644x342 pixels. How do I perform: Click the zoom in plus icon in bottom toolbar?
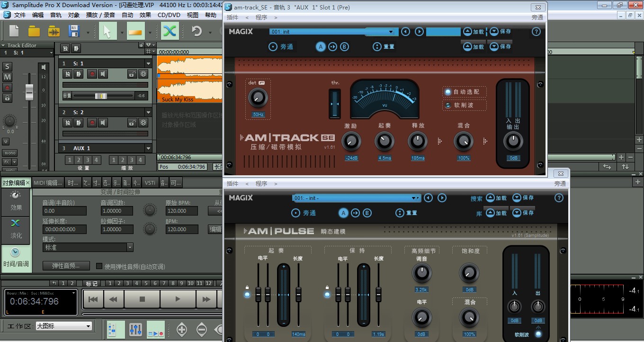[182, 329]
